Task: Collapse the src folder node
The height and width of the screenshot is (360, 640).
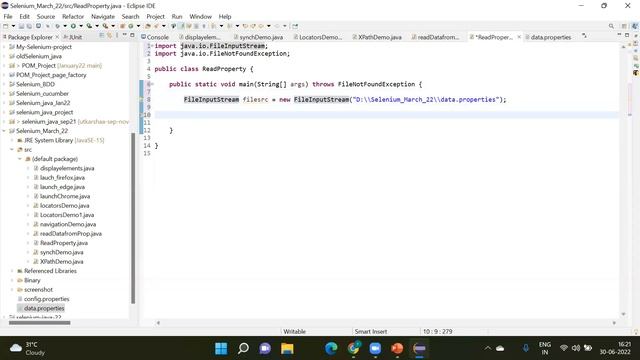Action: pyautogui.click(x=12, y=150)
